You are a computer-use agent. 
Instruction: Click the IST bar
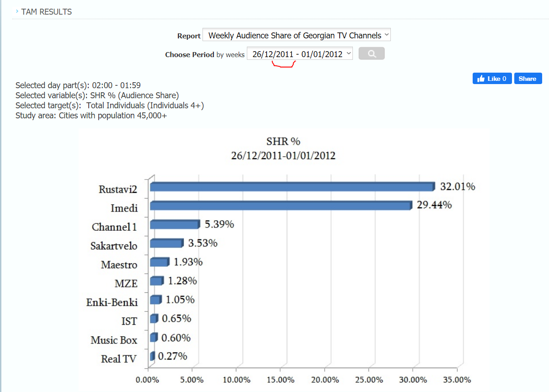pyautogui.click(x=154, y=318)
